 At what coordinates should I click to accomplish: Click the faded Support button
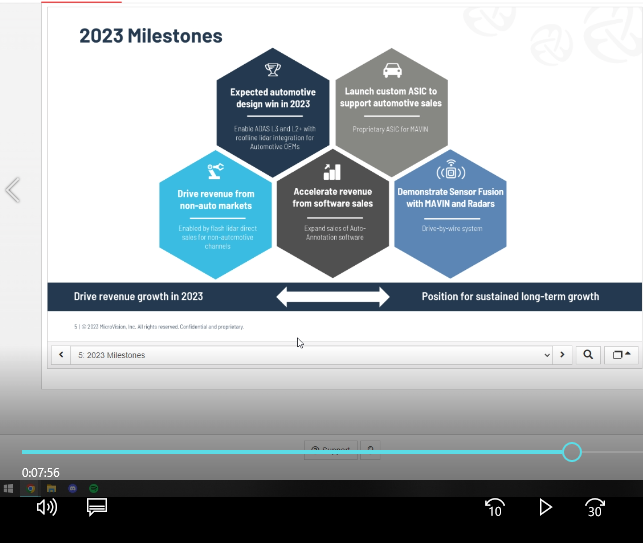(x=331, y=450)
